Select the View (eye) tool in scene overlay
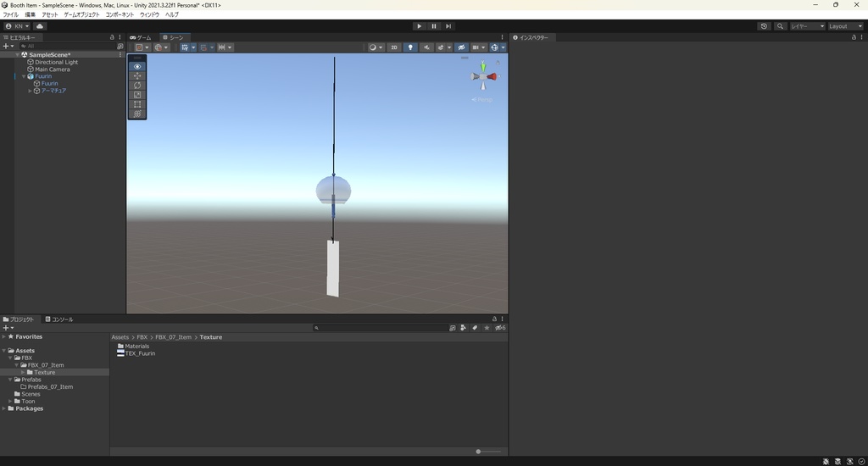The image size is (868, 466). 137,66
